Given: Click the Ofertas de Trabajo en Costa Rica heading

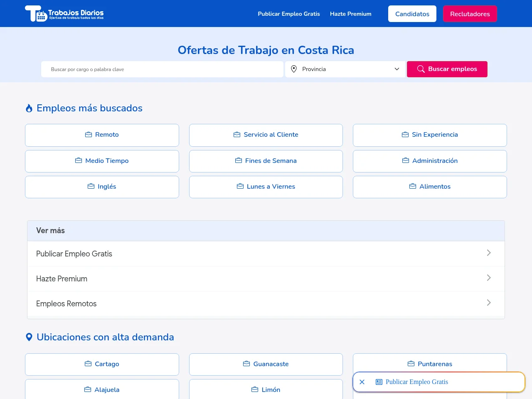Looking at the screenshot, I should (266, 50).
